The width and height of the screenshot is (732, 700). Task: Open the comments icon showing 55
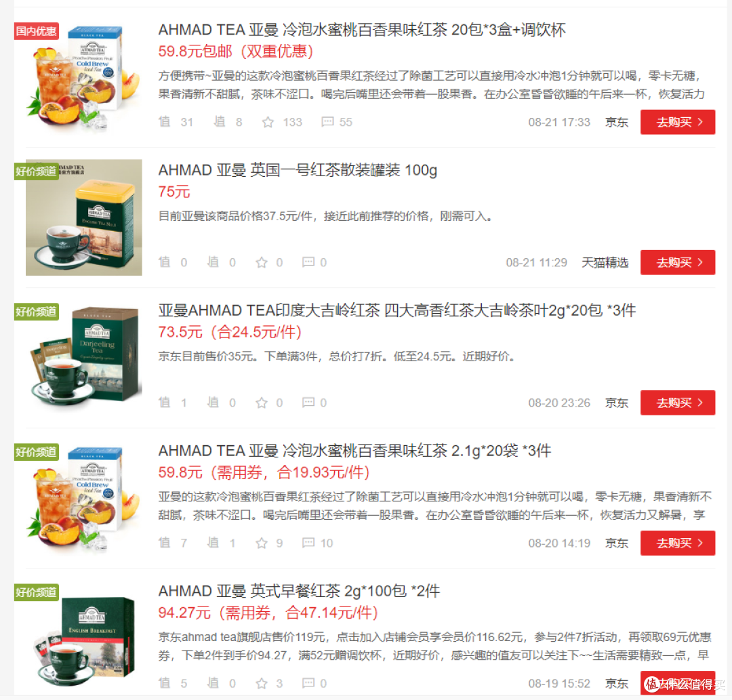tap(328, 122)
